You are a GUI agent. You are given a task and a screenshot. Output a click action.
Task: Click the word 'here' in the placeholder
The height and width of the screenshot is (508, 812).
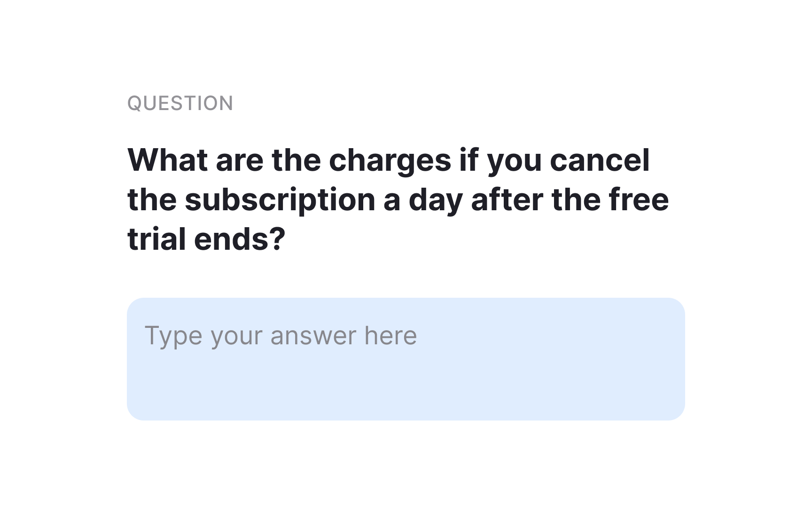[x=390, y=335]
